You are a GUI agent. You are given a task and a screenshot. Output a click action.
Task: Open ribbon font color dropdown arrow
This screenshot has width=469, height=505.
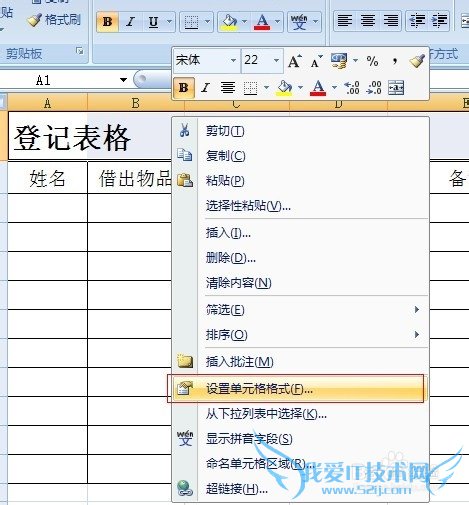tap(277, 22)
